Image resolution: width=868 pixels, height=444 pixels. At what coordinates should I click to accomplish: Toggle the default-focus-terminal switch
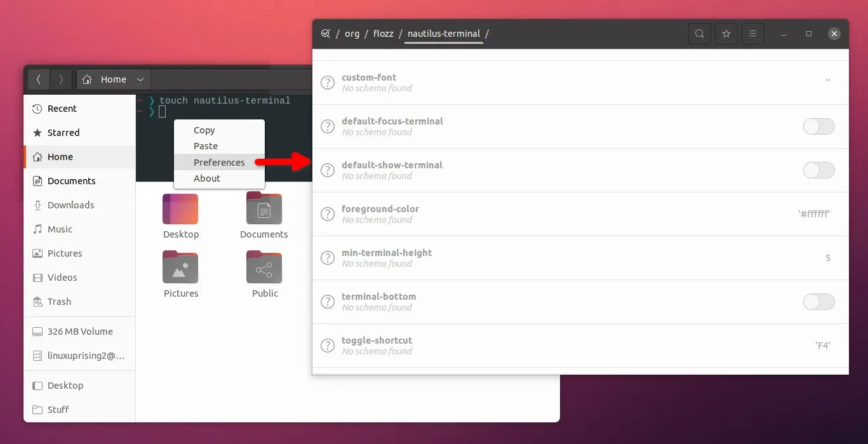pyautogui.click(x=818, y=126)
